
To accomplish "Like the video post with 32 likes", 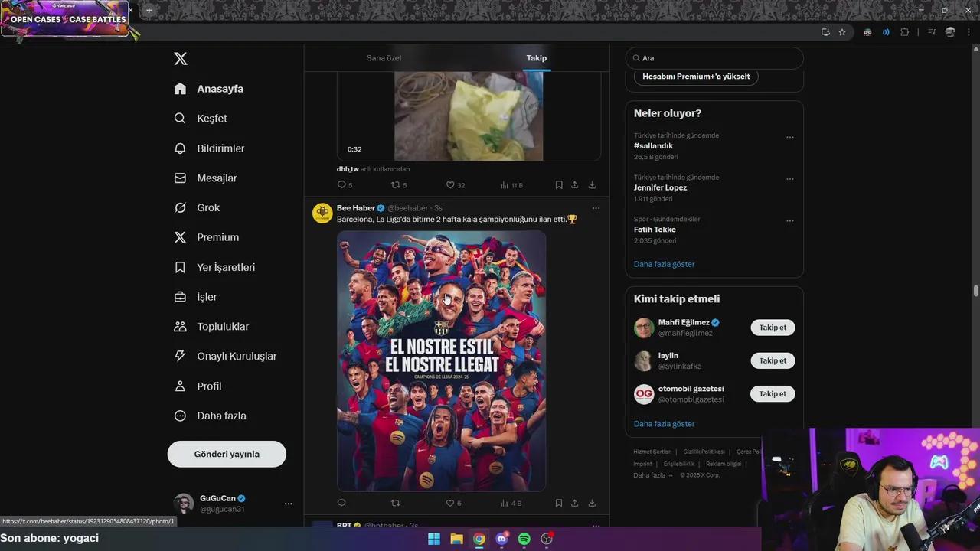I will tap(450, 185).
